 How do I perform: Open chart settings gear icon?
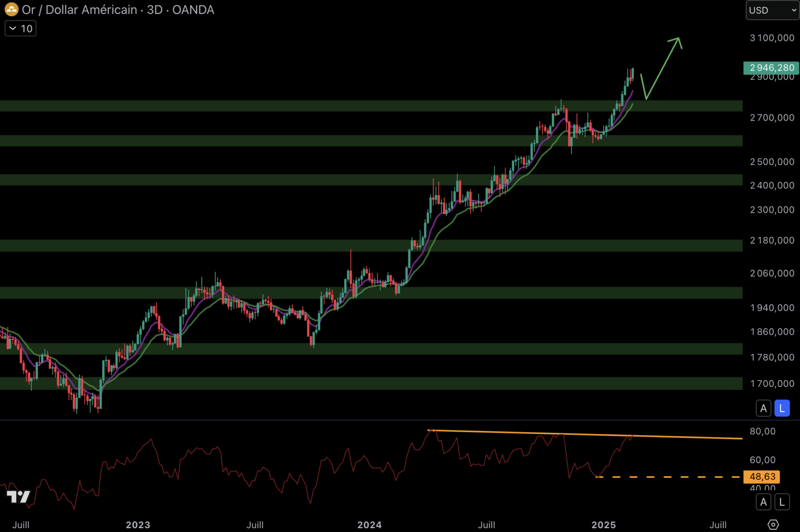point(773,525)
